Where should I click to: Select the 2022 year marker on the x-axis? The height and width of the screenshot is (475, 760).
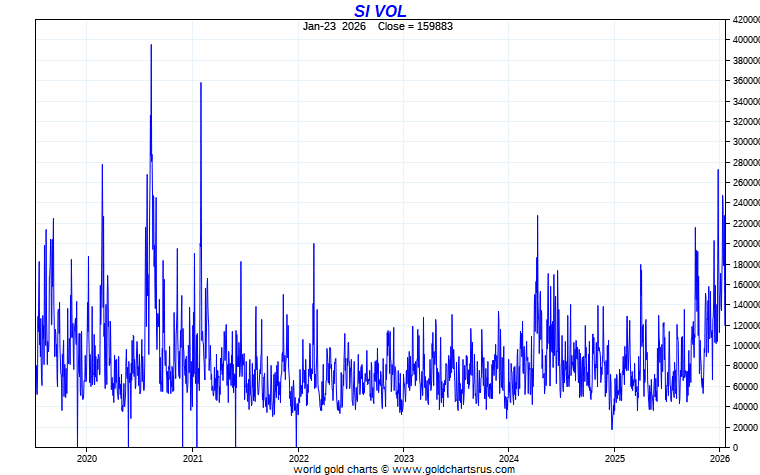[297, 457]
